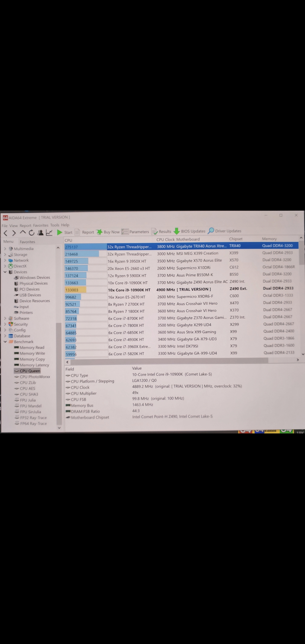Collapse the Benchmark tree node
This screenshot has width=305, height=644.
pyautogui.click(x=5, y=341)
